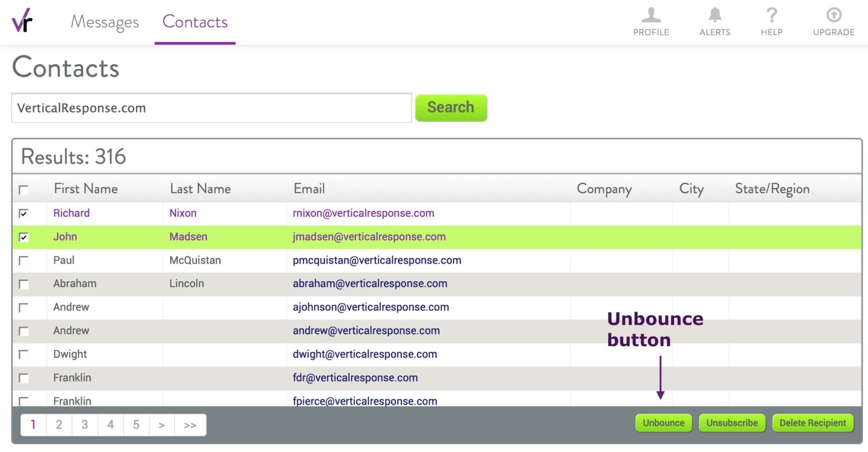Open Help using the question mark icon

point(771,21)
